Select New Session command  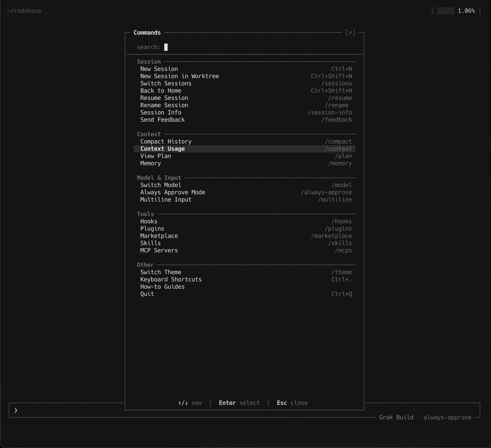point(244,69)
